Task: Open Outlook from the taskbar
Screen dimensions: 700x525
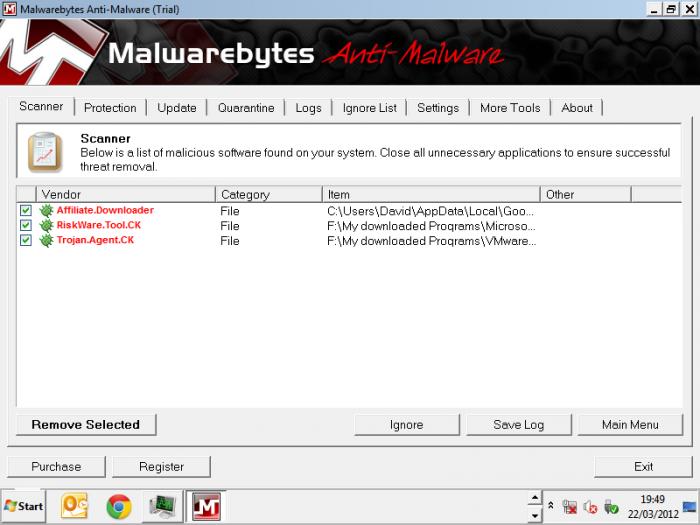Action: tap(74, 506)
